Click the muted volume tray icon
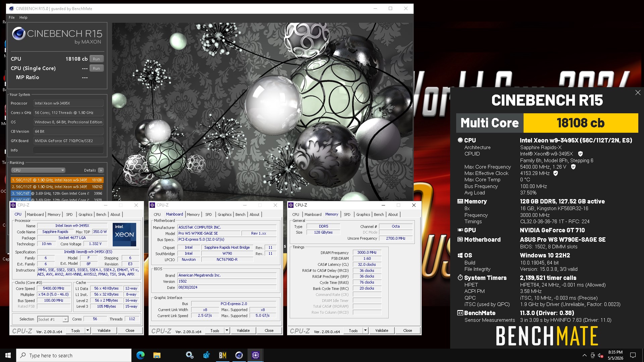This screenshot has width=644, height=362. tap(601, 355)
